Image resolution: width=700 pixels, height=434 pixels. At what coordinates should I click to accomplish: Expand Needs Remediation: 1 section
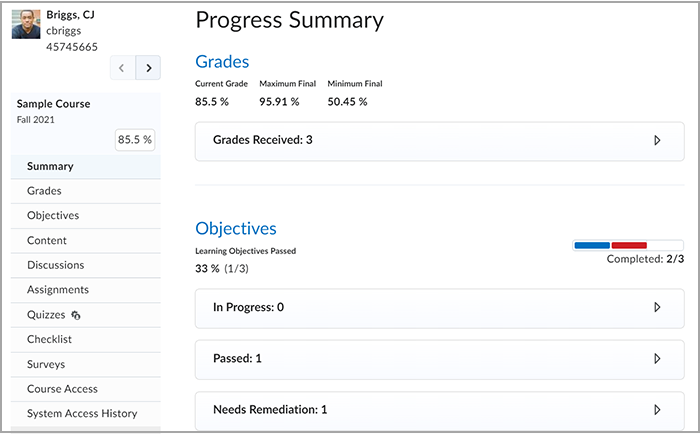439,410
